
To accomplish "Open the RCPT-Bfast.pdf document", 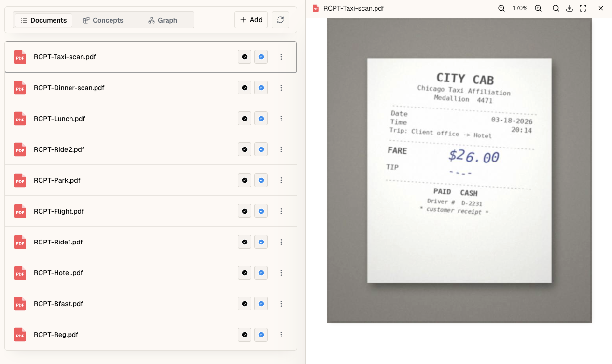I will click(151, 304).
